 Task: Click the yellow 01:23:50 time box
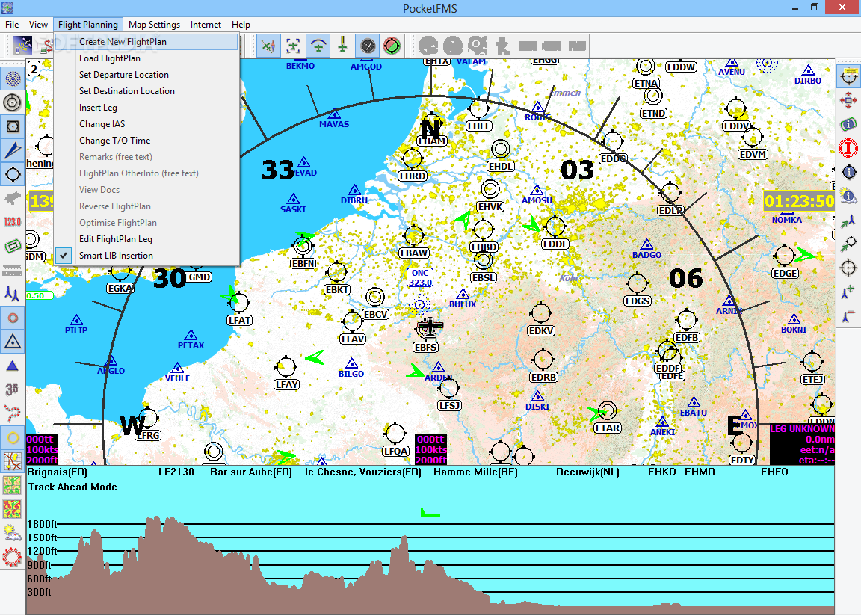pos(800,201)
